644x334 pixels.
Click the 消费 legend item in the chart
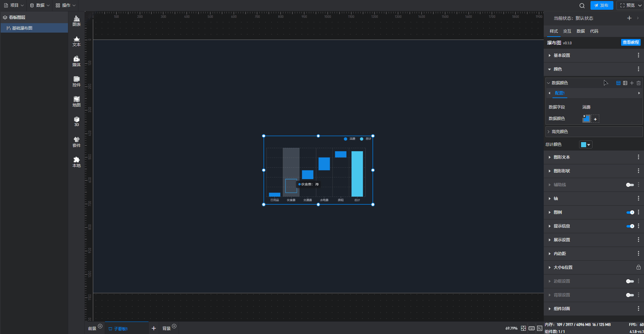(x=350, y=139)
